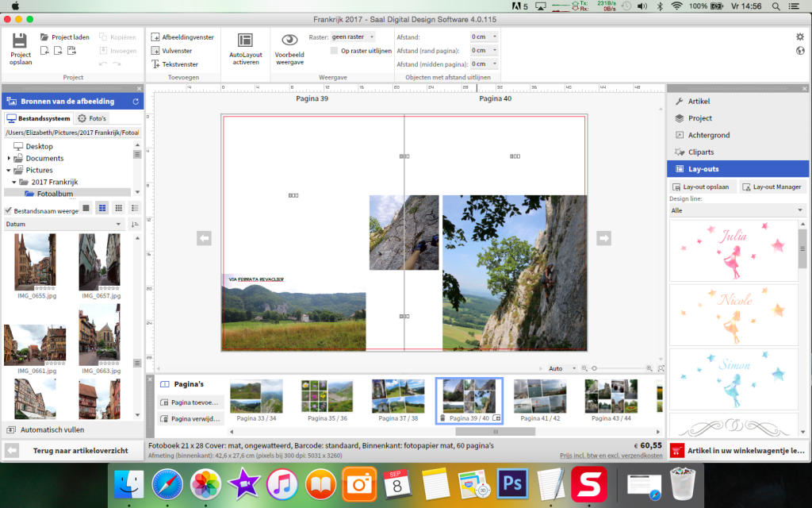Switch to the Foto's tab

93,118
